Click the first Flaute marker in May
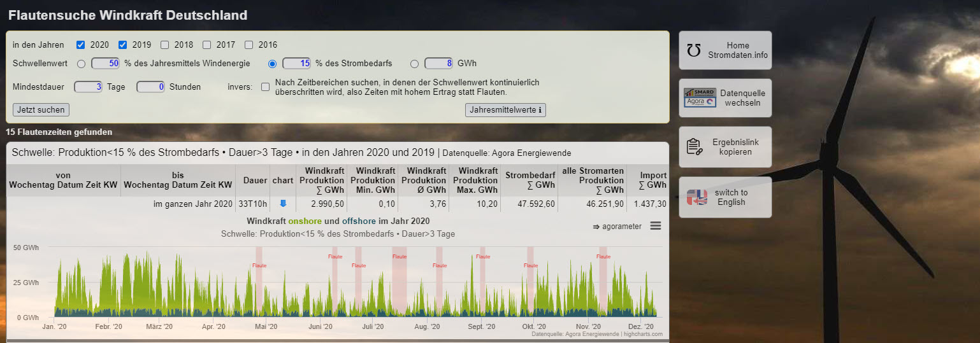980x343 pixels. pyautogui.click(x=259, y=265)
